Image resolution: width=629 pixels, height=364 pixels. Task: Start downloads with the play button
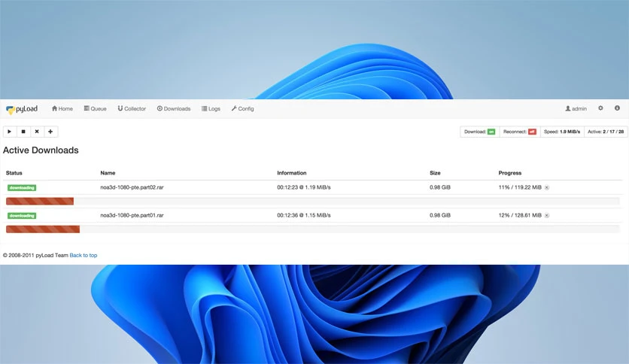coord(10,132)
